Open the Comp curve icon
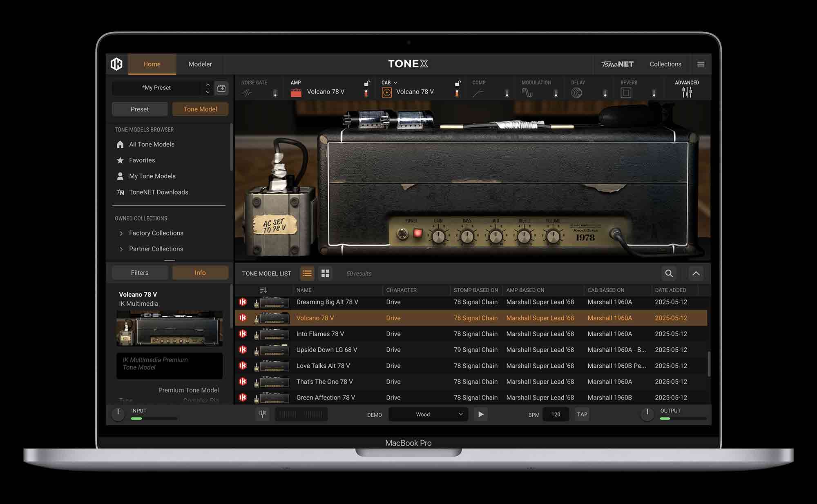817x504 pixels. tap(477, 93)
